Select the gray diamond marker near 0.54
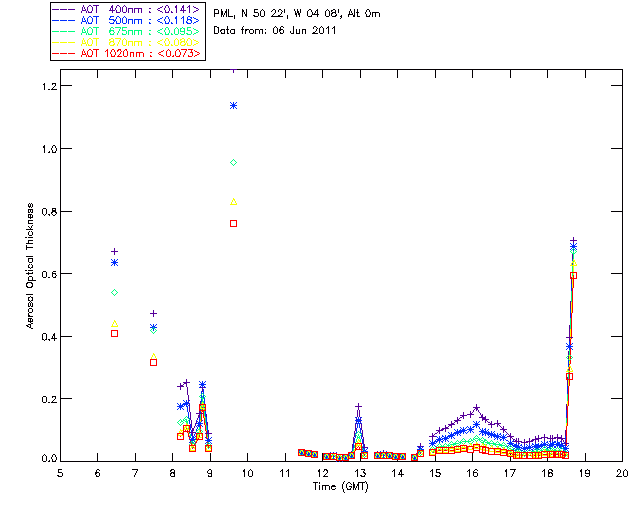The height and width of the screenshot is (512, 640). 114,292
